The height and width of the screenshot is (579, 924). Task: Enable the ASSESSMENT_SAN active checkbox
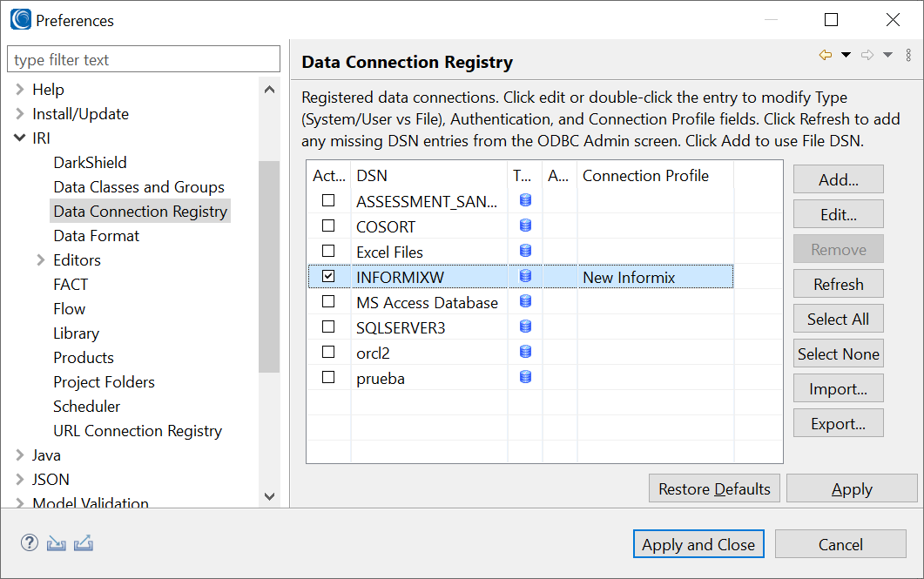pyautogui.click(x=328, y=200)
